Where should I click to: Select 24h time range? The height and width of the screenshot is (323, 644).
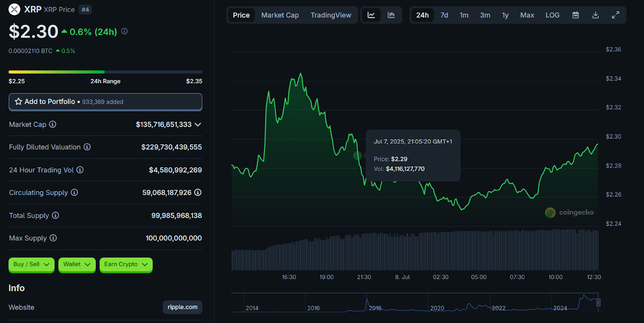[x=423, y=15]
